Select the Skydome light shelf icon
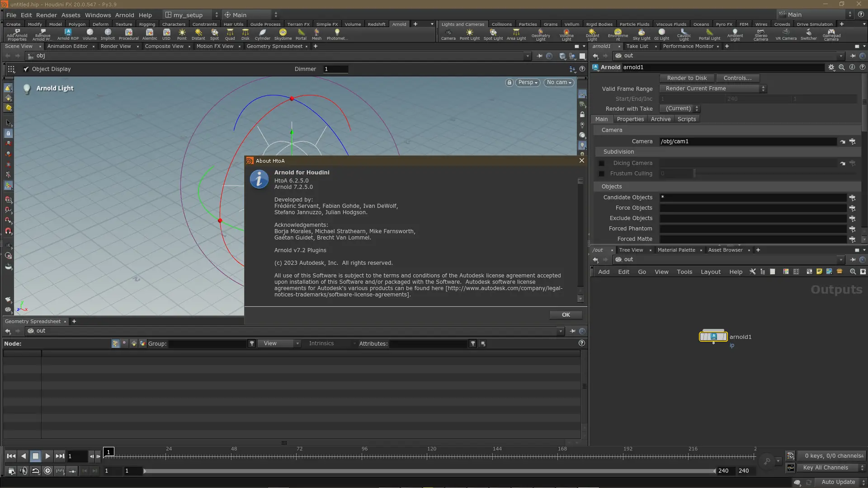The width and height of the screenshot is (868, 488). (283, 34)
